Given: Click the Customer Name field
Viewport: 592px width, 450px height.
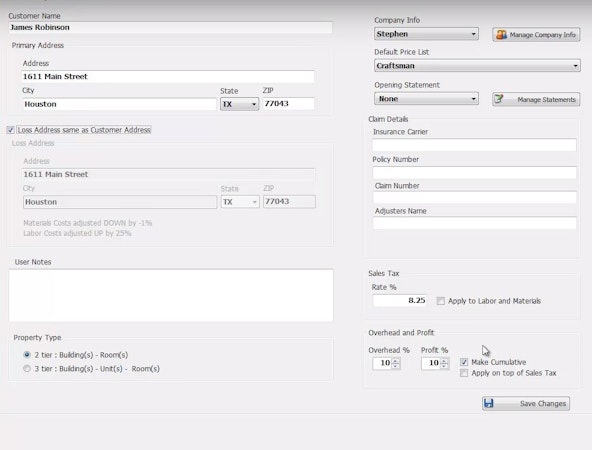Looking at the screenshot, I should pyautogui.click(x=170, y=27).
